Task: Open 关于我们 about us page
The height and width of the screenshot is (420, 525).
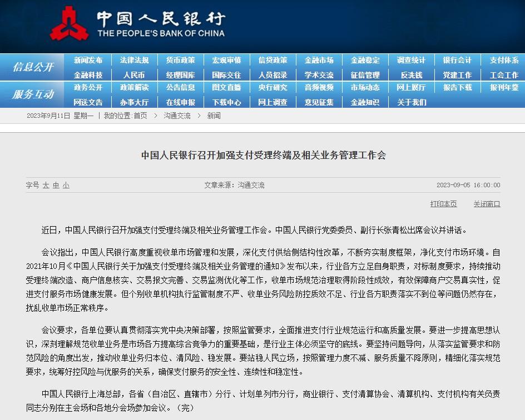Action: point(411,102)
